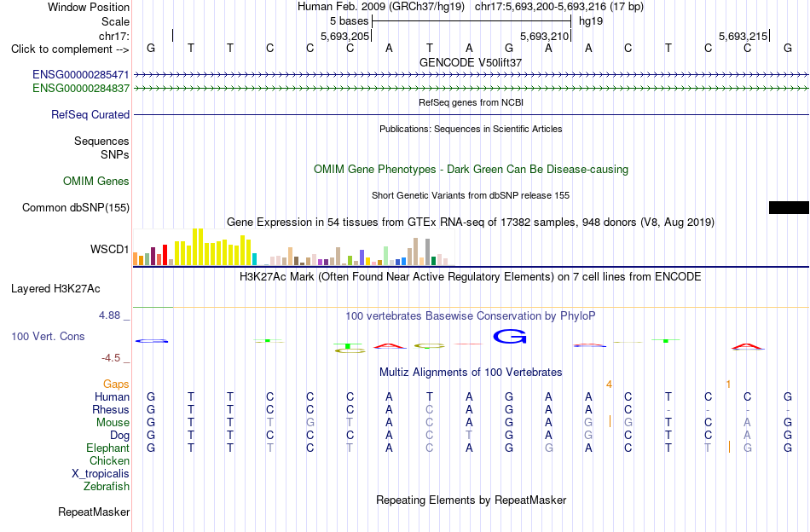
Task: Select the Layered H3K27Ac track label
Action: 55,289
